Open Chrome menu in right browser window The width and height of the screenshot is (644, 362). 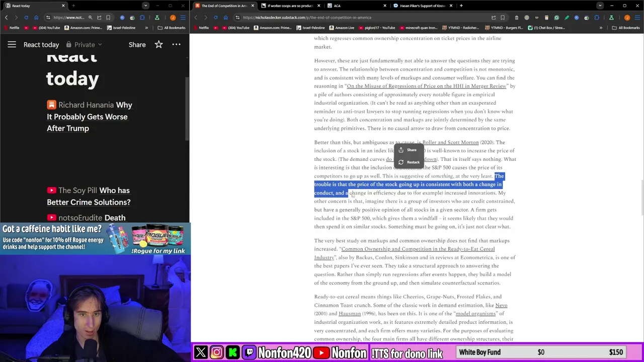coord(638,18)
